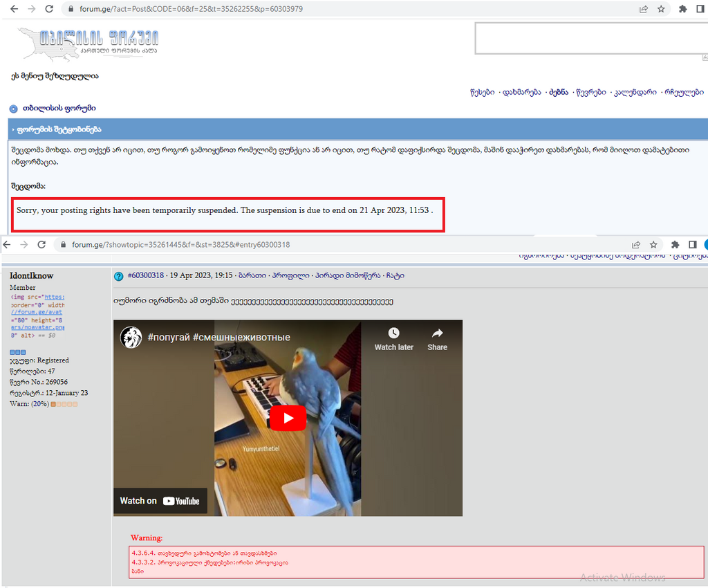Click the posting rights suspended message text
Image resolution: width=708 pixels, height=588 pixels.
point(225,210)
